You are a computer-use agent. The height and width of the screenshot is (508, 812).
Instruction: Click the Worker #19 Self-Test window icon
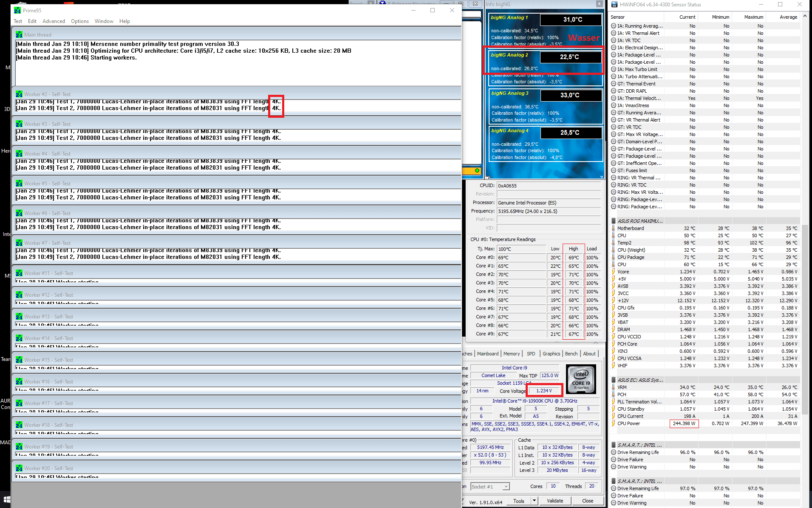[19, 447]
